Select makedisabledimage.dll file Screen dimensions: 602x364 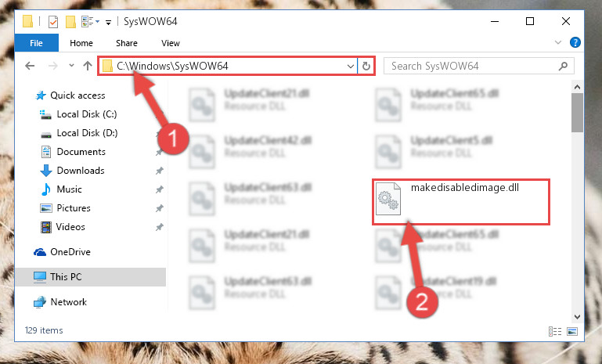pyautogui.click(x=461, y=202)
